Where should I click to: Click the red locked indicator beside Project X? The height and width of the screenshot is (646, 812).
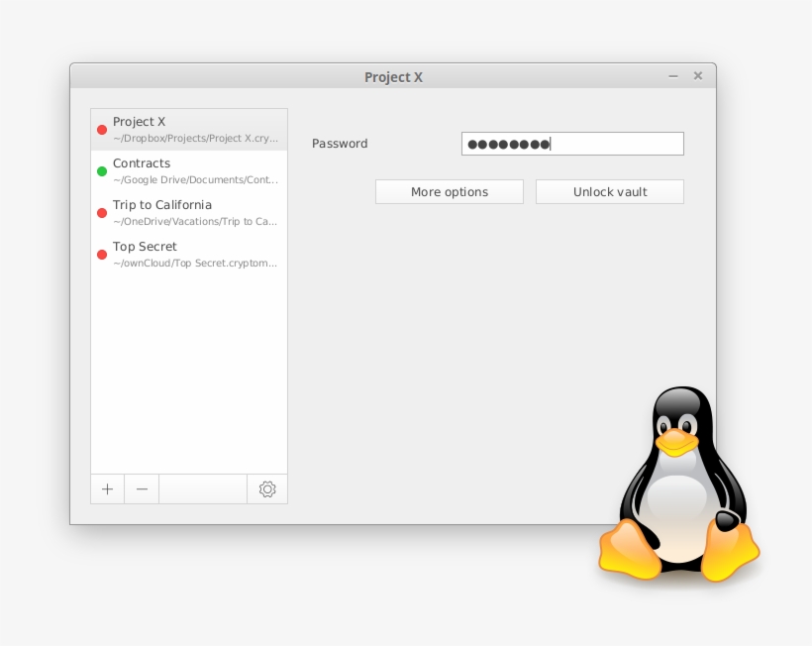click(x=102, y=129)
